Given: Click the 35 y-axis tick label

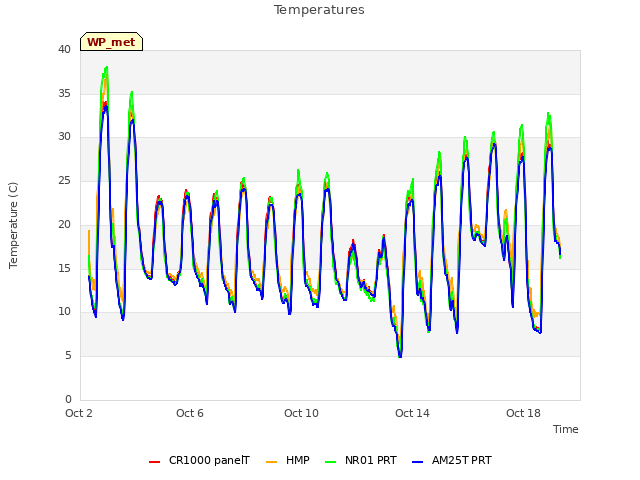Looking at the screenshot, I should 64,93.
